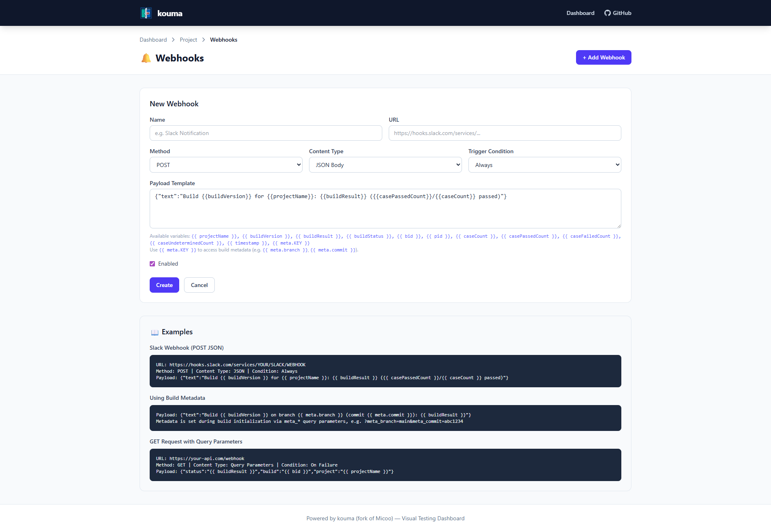Click the chevron separator after Project breadcrumb
The image size is (771, 532).
point(203,40)
